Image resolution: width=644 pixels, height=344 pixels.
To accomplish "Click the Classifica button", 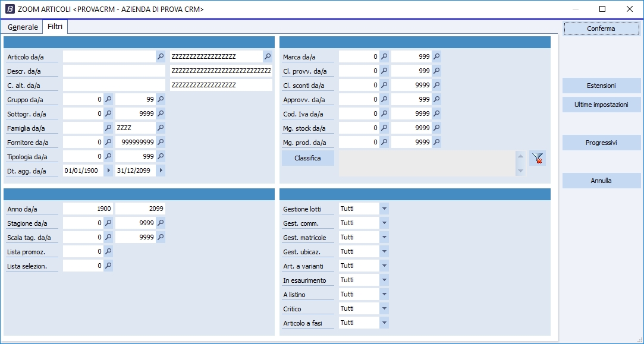I will coord(307,158).
